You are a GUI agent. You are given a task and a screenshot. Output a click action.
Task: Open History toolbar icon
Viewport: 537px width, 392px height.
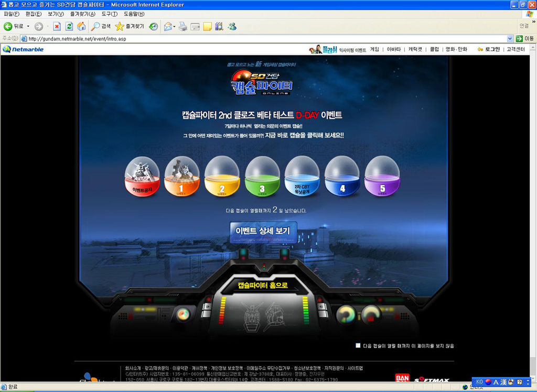(153, 26)
